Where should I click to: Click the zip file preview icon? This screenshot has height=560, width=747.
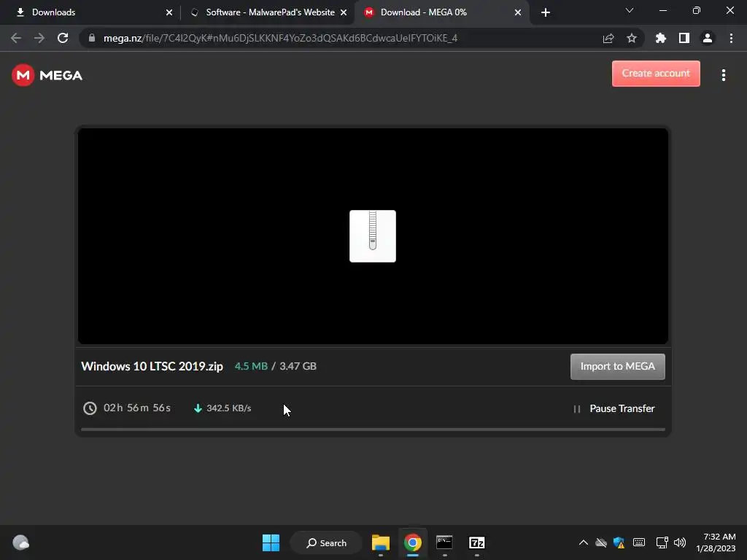point(373,236)
